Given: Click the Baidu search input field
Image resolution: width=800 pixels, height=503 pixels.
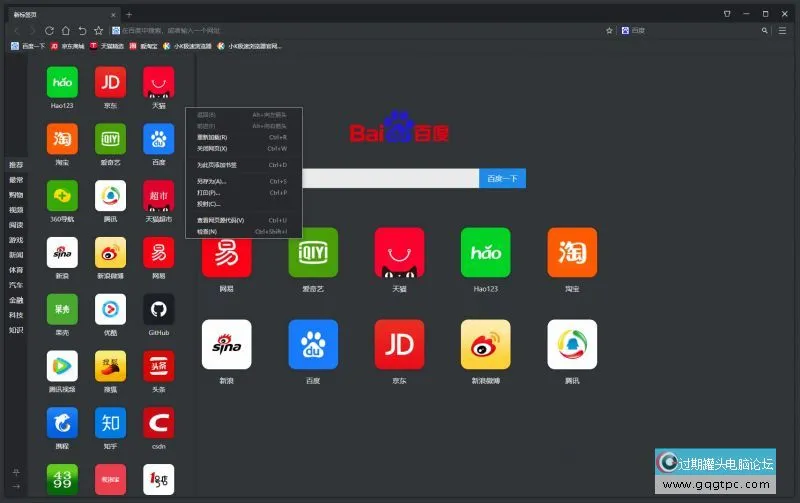Looking at the screenshot, I should [390, 178].
